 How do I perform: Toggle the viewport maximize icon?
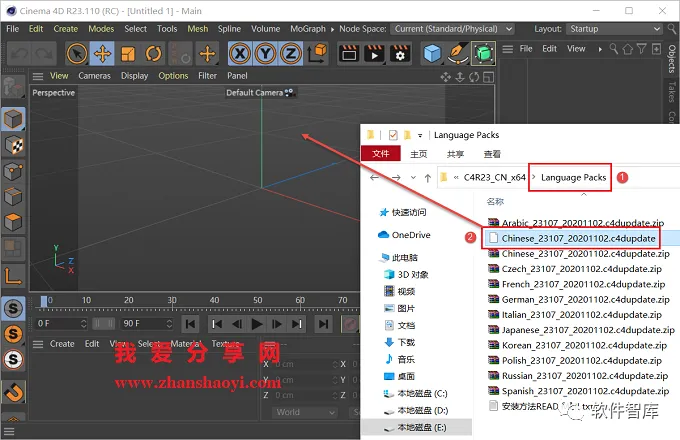[488, 77]
